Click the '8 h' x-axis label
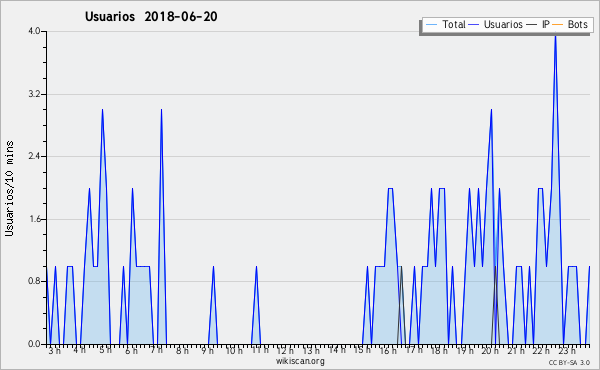 pyautogui.click(x=182, y=351)
